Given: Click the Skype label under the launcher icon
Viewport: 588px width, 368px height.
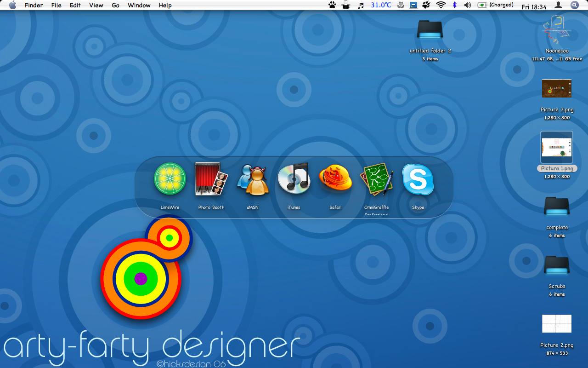Looking at the screenshot, I should pyautogui.click(x=418, y=207).
